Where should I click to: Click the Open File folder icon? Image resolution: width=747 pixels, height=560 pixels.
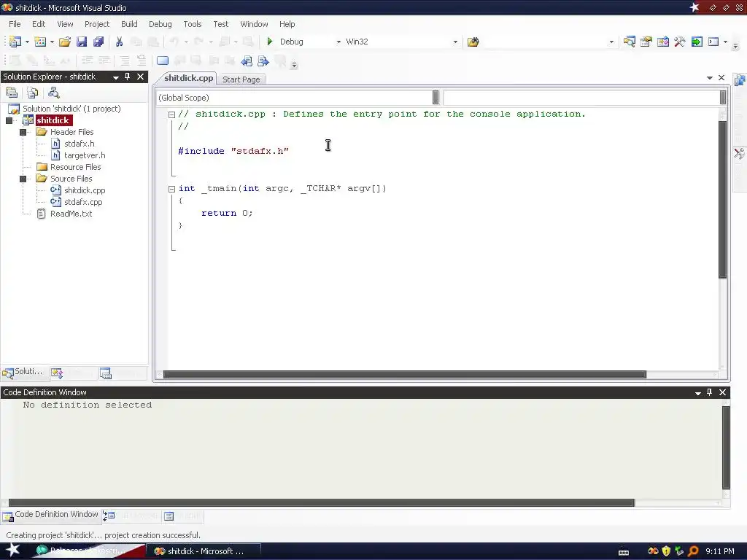(65, 42)
